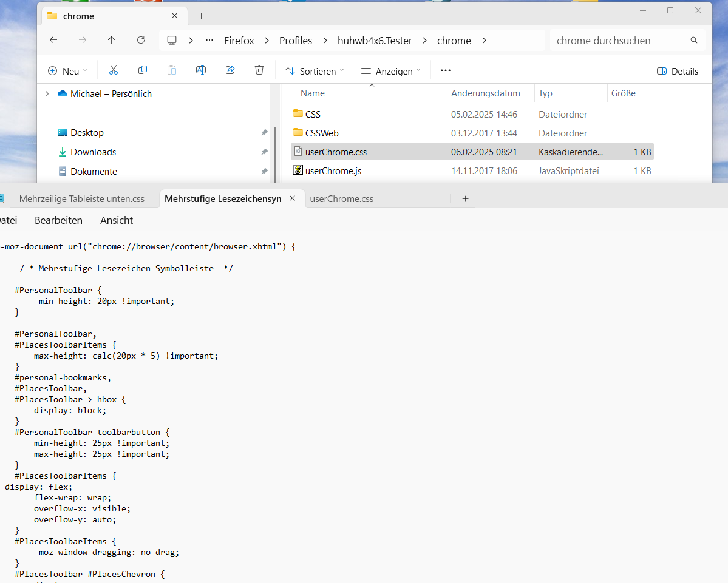Screen dimensions: 728x583
Task: Select the userChrome.js file
Action: point(333,171)
